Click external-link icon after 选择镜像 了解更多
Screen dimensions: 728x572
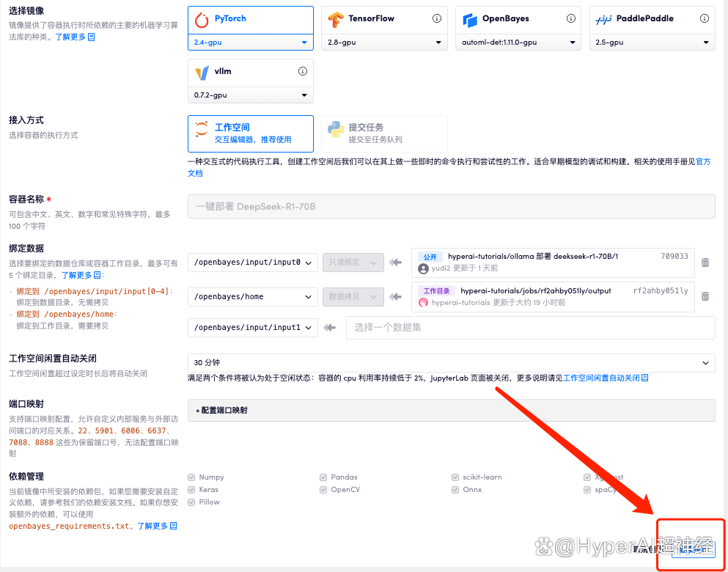pyautogui.click(x=92, y=37)
